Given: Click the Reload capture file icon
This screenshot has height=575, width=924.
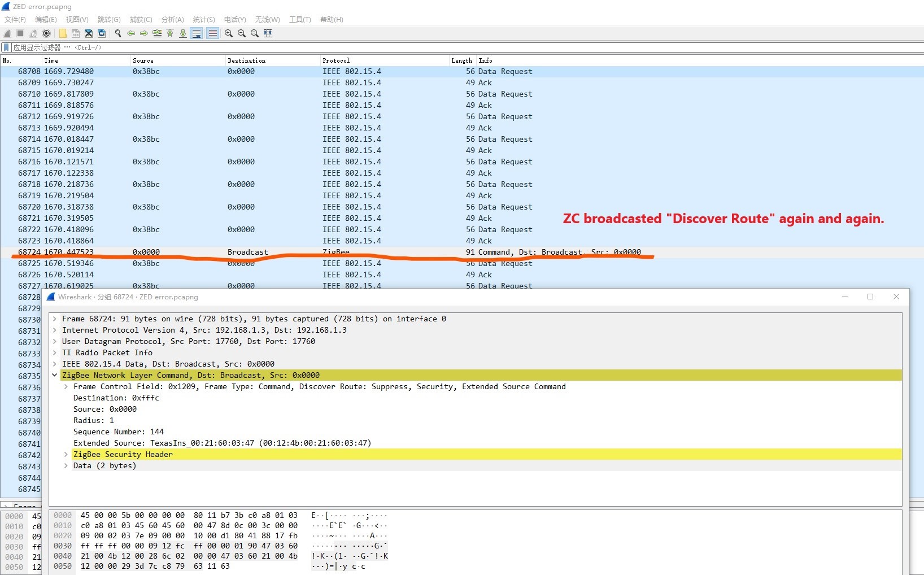Looking at the screenshot, I should [x=102, y=33].
